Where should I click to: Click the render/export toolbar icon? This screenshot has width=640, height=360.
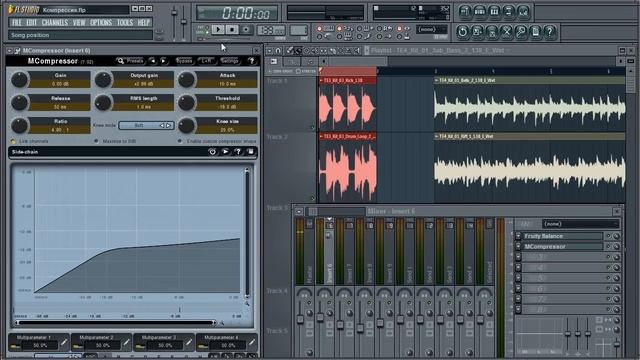pos(491,31)
